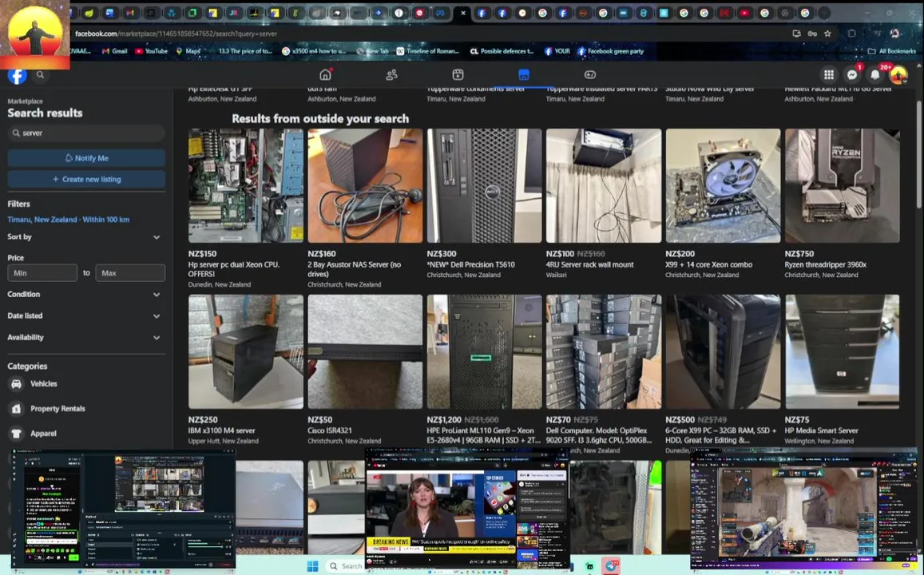924x575 pixels.
Task: Expand the Date listed filter
Action: [84, 315]
